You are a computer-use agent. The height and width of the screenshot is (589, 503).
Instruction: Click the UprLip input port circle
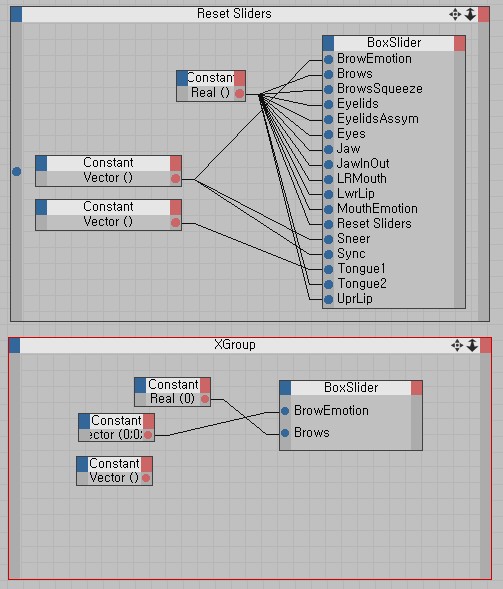pyautogui.click(x=328, y=299)
